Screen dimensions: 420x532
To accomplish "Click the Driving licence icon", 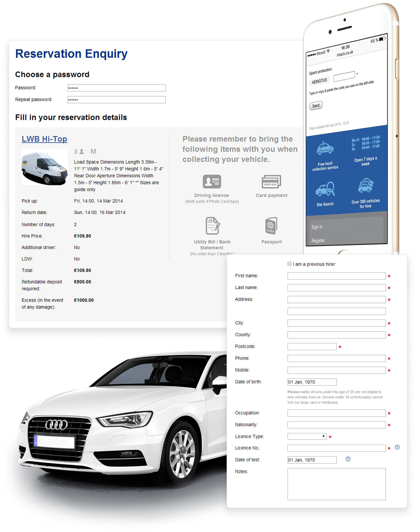I will click(212, 182).
